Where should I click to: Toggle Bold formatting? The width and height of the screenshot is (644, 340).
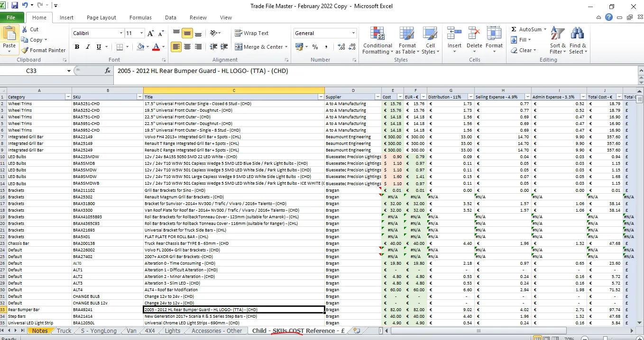(x=77, y=47)
